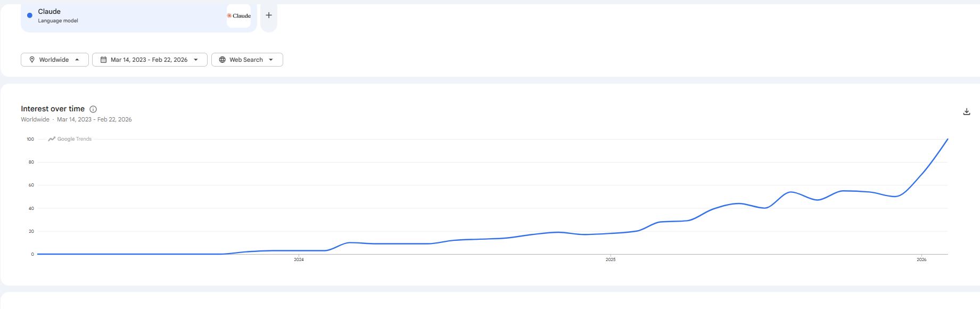Download the Interest over time data
Image resolution: width=980 pixels, height=309 pixels.
point(967,112)
